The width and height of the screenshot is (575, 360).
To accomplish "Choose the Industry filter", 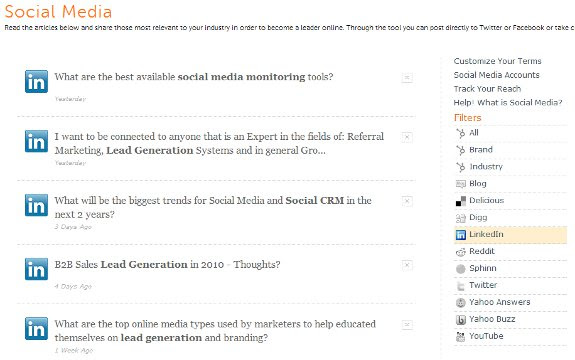I will pos(486,166).
